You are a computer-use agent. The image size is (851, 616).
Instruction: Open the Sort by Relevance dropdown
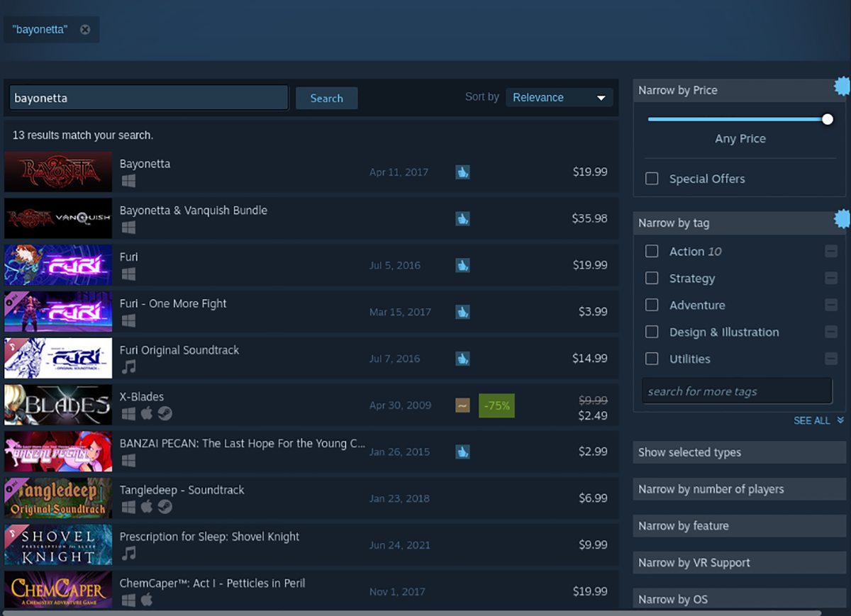[x=560, y=98]
